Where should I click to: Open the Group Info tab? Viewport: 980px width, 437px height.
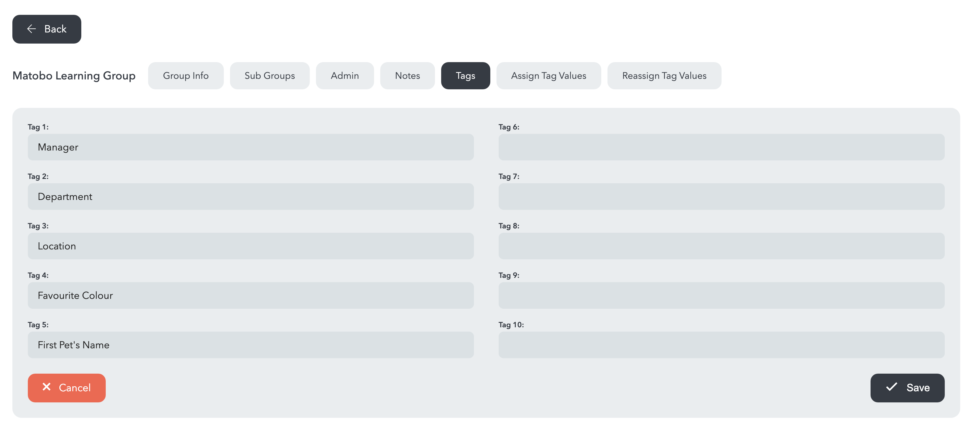tap(186, 76)
